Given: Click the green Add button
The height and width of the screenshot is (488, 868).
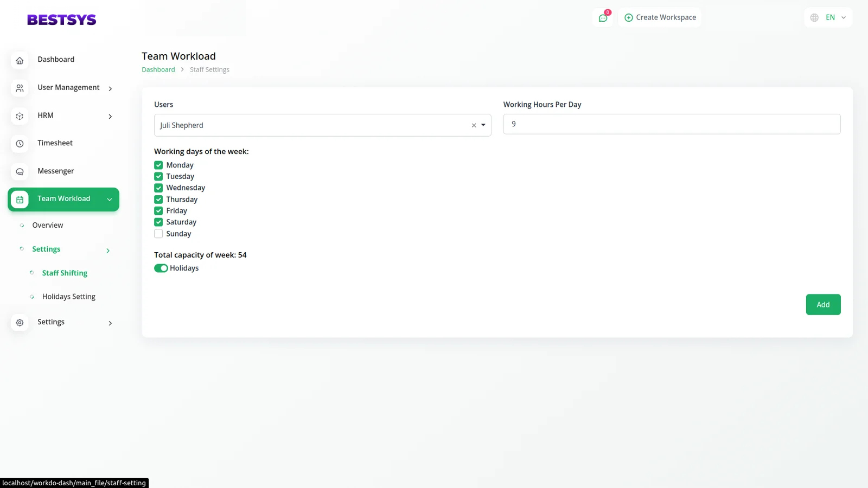Looking at the screenshot, I should click(x=822, y=305).
